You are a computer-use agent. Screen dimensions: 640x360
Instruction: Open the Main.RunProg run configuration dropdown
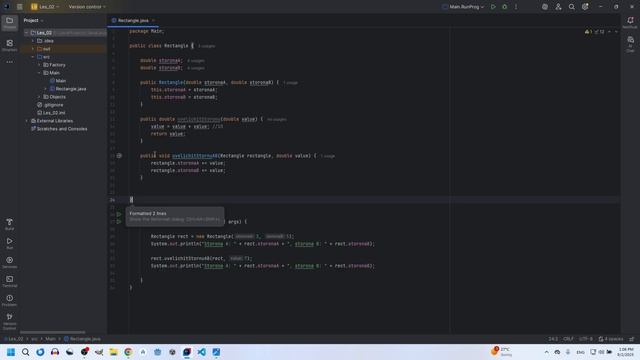(x=463, y=7)
